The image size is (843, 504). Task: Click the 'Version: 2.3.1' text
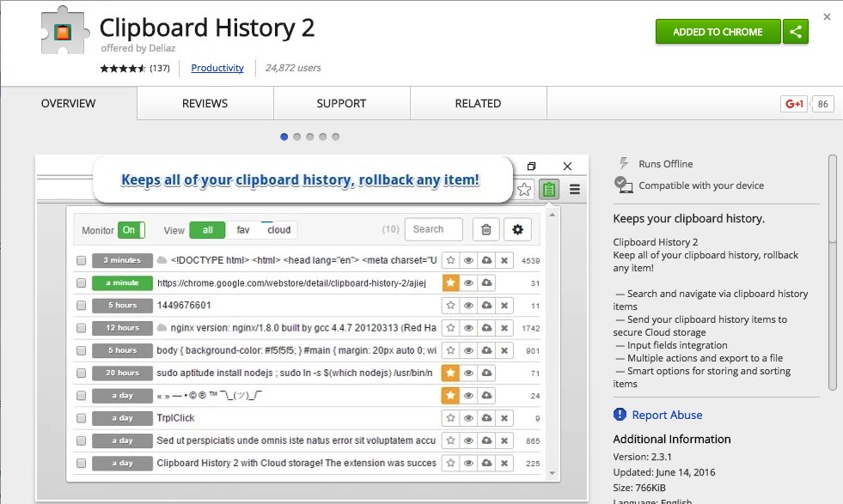642,457
